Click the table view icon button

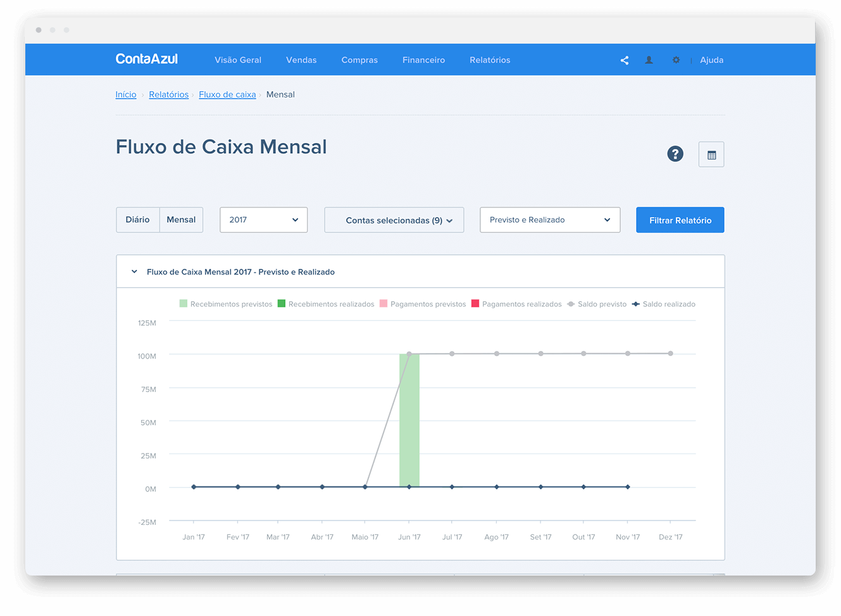coord(711,154)
